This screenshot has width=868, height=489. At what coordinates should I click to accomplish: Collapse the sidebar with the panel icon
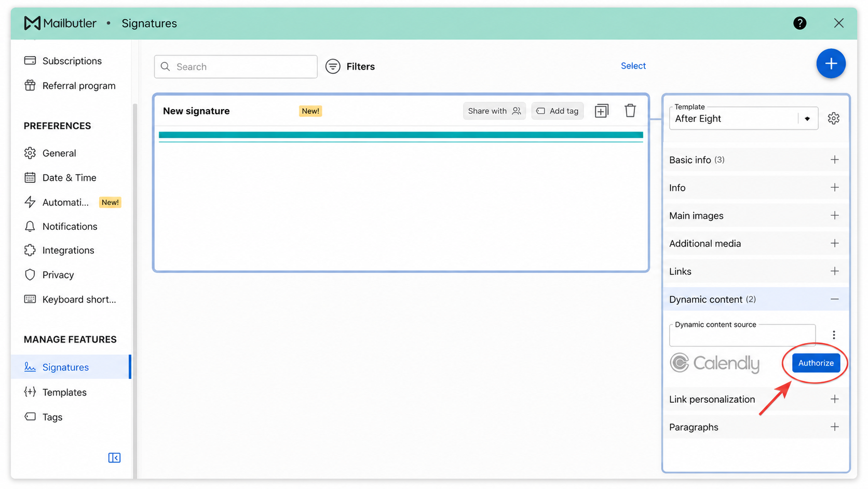point(114,458)
